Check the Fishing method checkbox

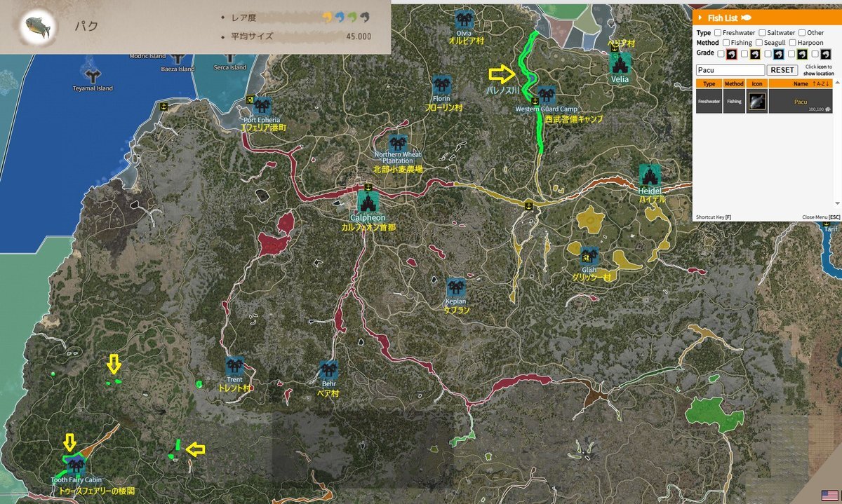[x=727, y=43]
